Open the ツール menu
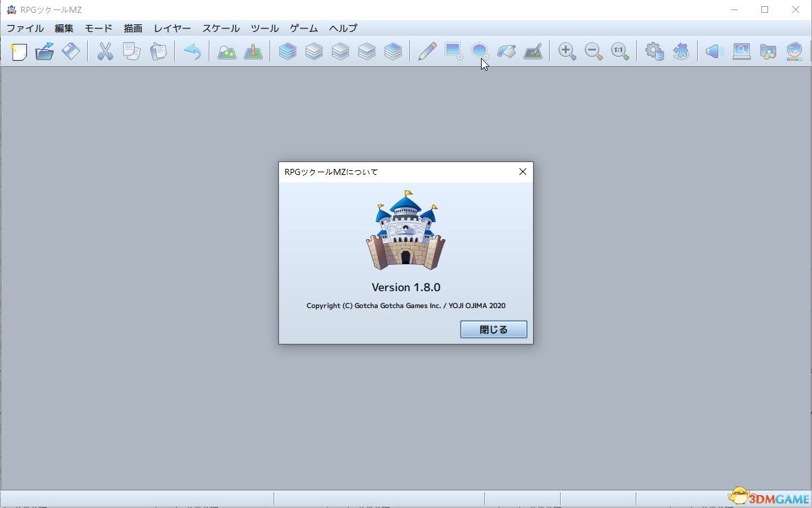 pyautogui.click(x=265, y=28)
